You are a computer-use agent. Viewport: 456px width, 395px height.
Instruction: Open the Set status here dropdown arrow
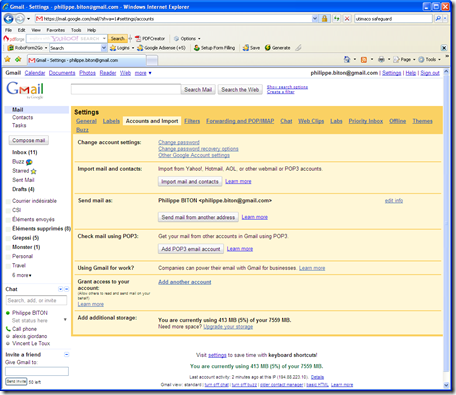(x=65, y=320)
